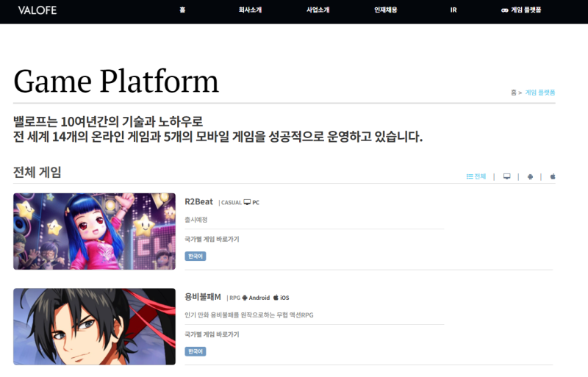Image resolution: width=588 pixels, height=377 pixels.
Task: Open the 홈 menu item
Action: (x=182, y=10)
